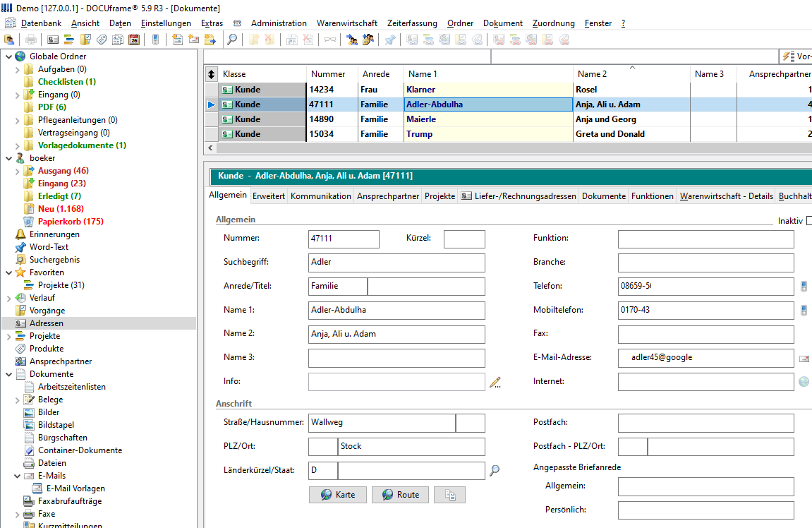Click the pencil icon beside the Info field
Viewport: 812px width, 528px height.
(495, 383)
